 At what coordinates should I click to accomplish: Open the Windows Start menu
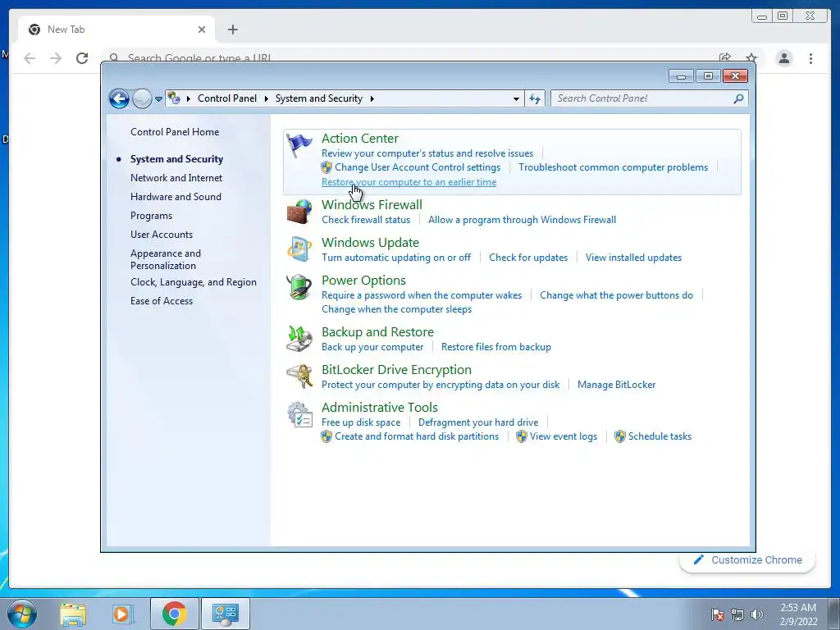[22, 614]
